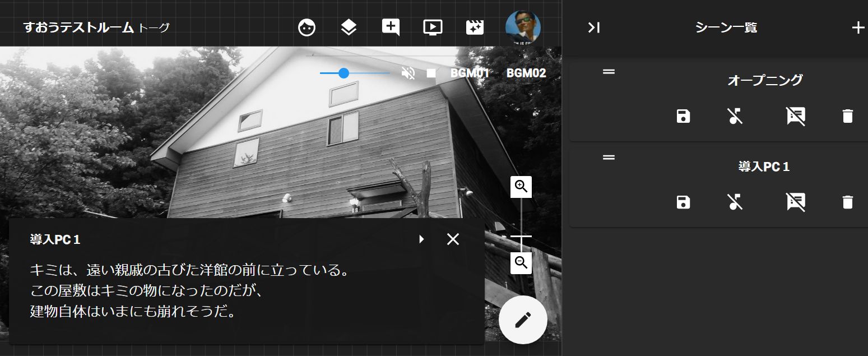868x356 pixels.
Task: Close the 導入PC１ message dialog
Action: point(453,239)
